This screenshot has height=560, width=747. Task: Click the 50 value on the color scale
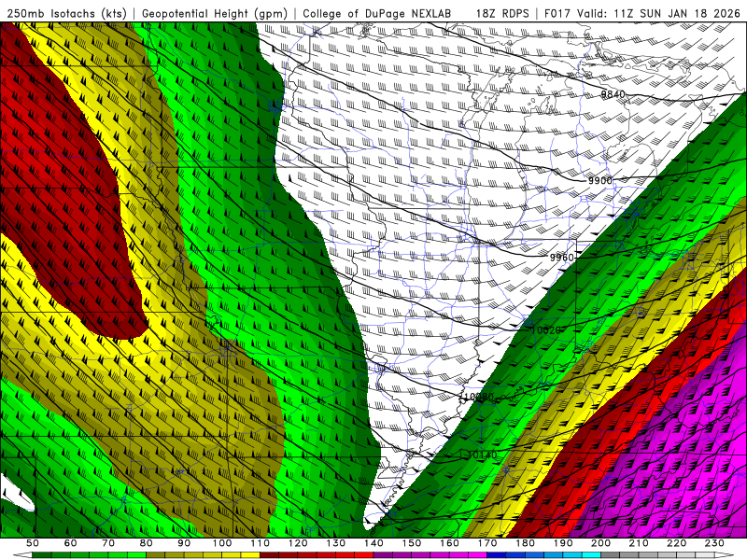[x=33, y=543]
